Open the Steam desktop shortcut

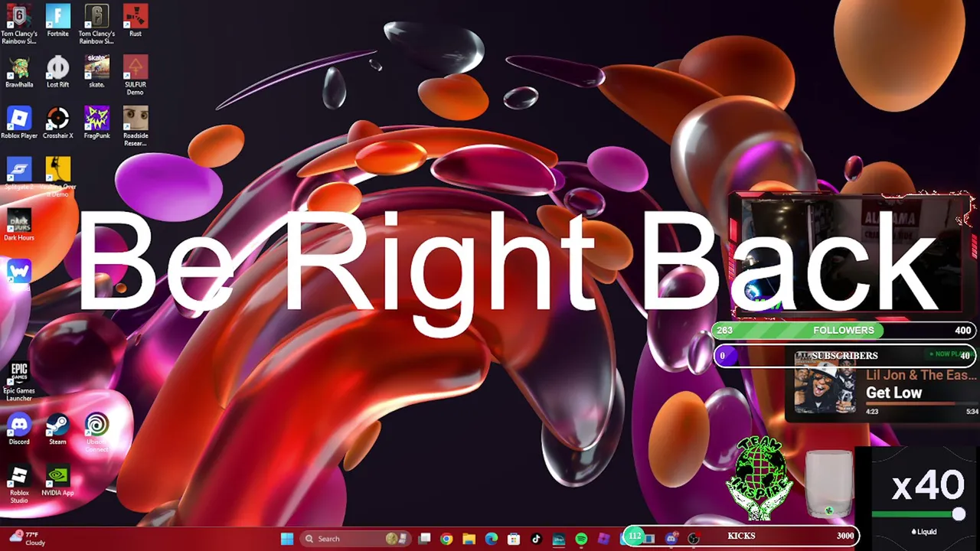(x=57, y=429)
